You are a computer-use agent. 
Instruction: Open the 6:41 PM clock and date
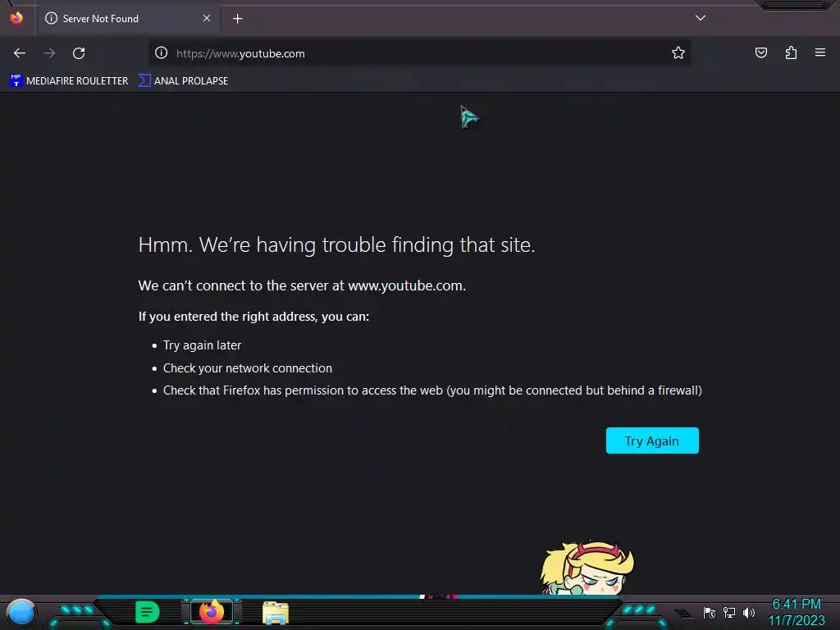tap(797, 612)
